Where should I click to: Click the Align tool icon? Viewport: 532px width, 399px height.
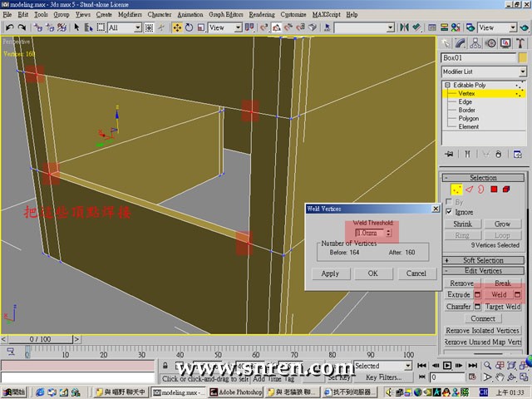click(416, 27)
